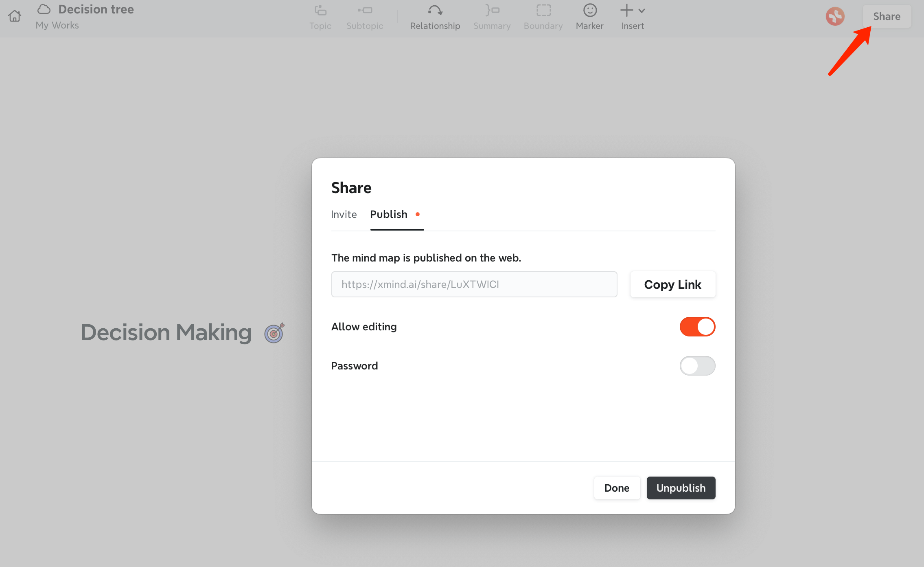Disable the Allow editing toggle

697,327
